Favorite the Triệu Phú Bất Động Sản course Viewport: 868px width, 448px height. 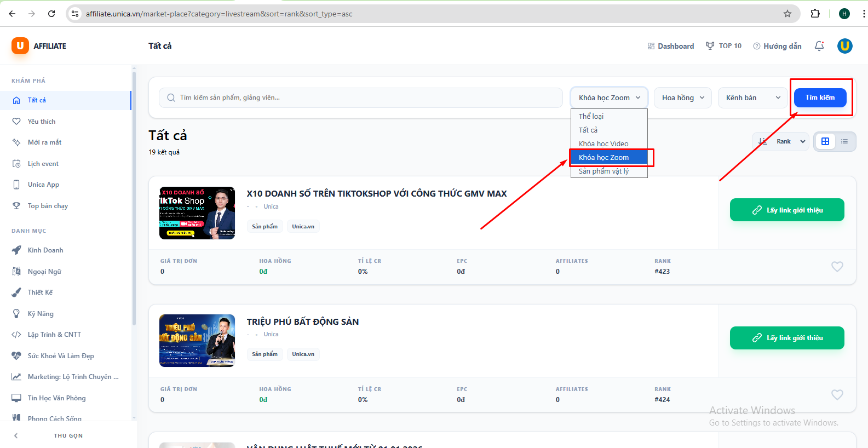point(837,395)
